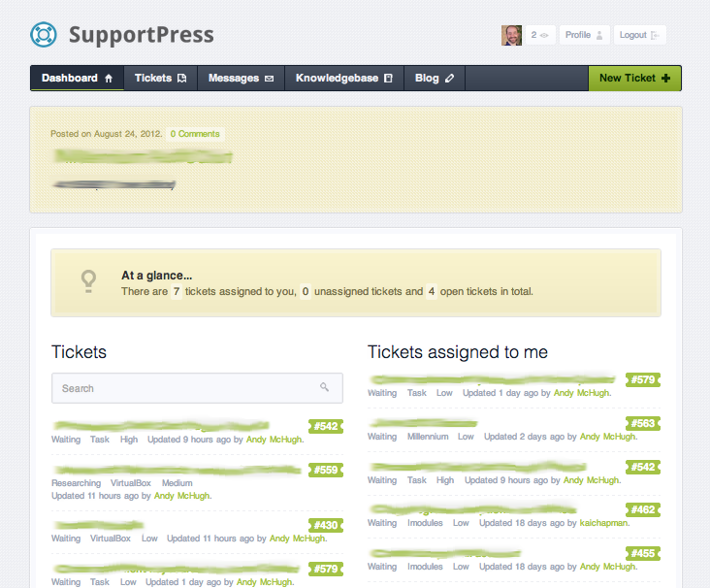710x588 pixels.
Task: Click the blurred green blog post title
Action: [x=144, y=157]
